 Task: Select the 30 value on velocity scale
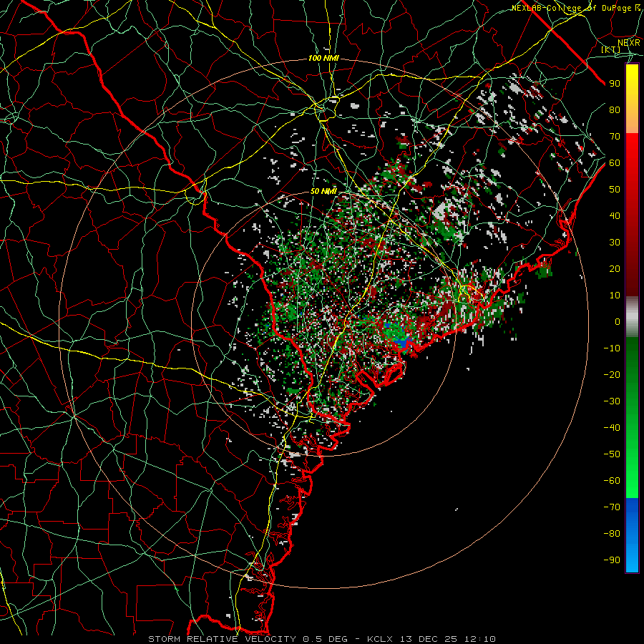point(615,243)
